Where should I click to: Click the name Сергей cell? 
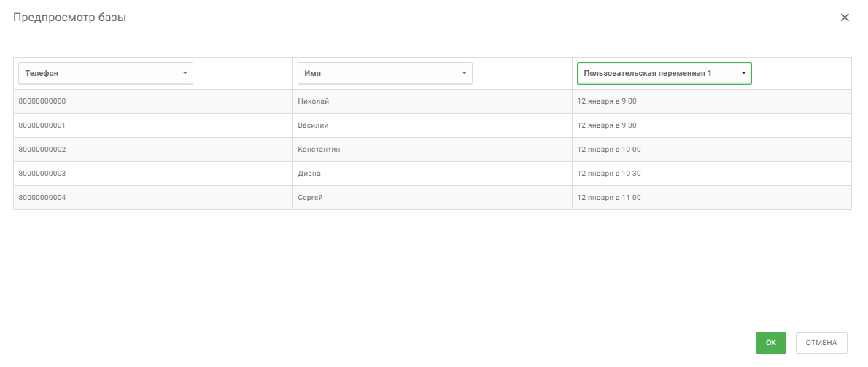tap(310, 198)
